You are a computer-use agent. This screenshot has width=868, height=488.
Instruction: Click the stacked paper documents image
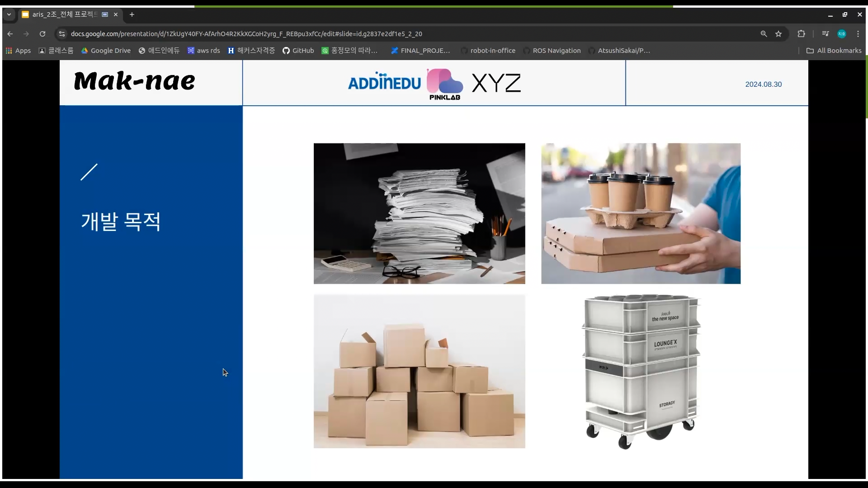coord(419,213)
